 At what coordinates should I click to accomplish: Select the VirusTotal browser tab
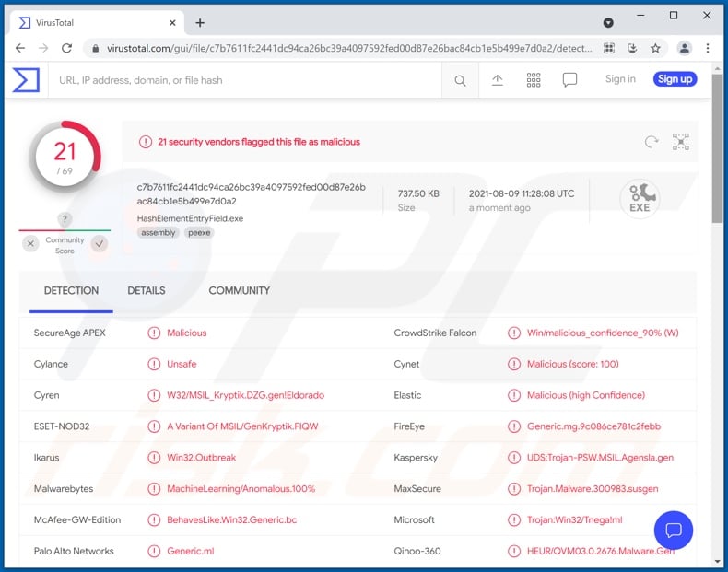pyautogui.click(x=97, y=23)
